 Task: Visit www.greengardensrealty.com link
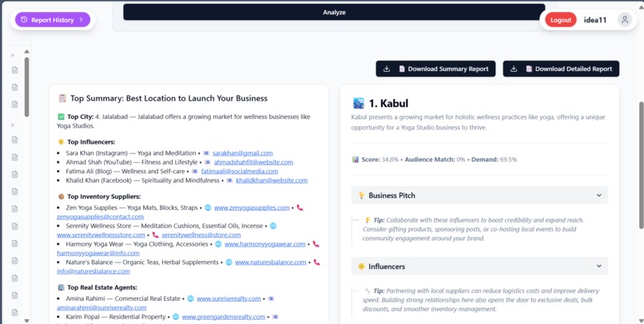coord(224,317)
